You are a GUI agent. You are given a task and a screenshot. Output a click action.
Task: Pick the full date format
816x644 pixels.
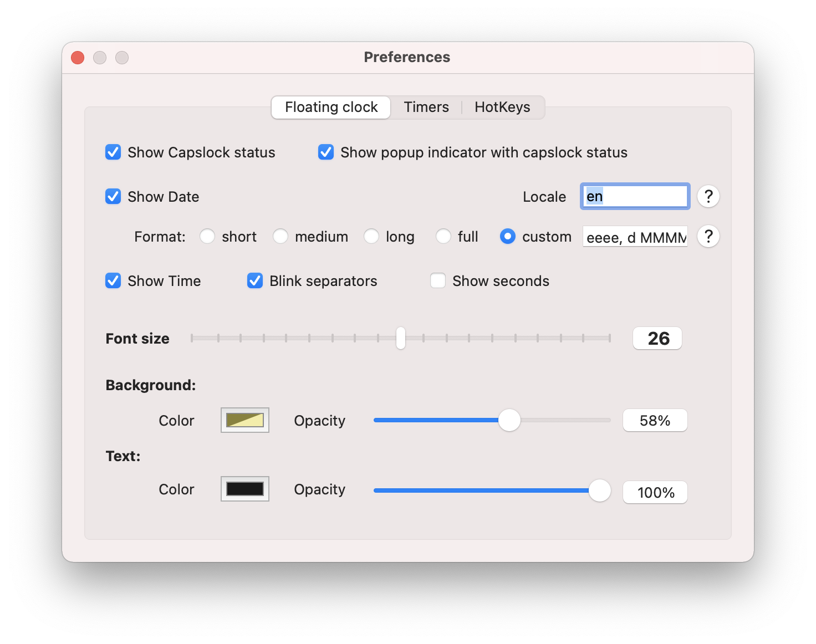(x=443, y=237)
